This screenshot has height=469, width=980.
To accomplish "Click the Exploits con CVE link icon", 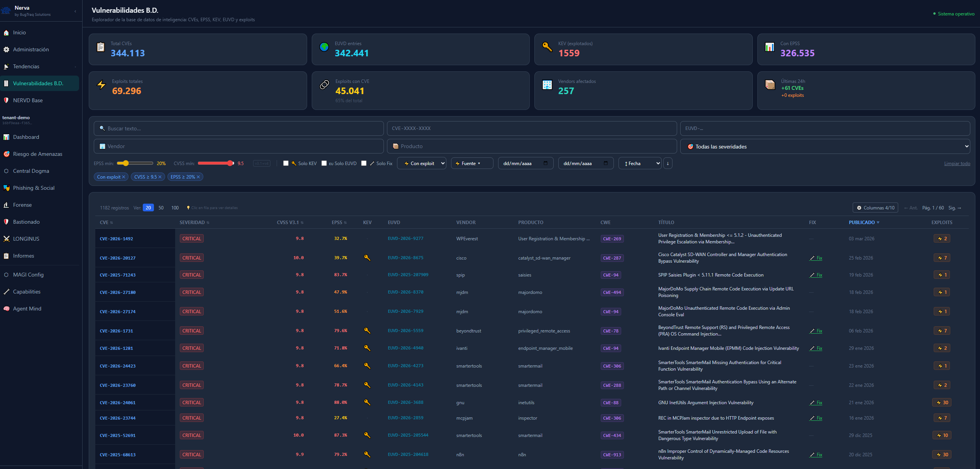I will click(x=324, y=85).
